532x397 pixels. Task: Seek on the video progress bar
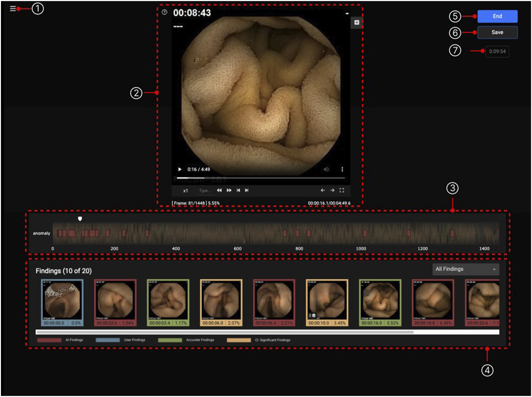pyautogui.click(x=261, y=178)
